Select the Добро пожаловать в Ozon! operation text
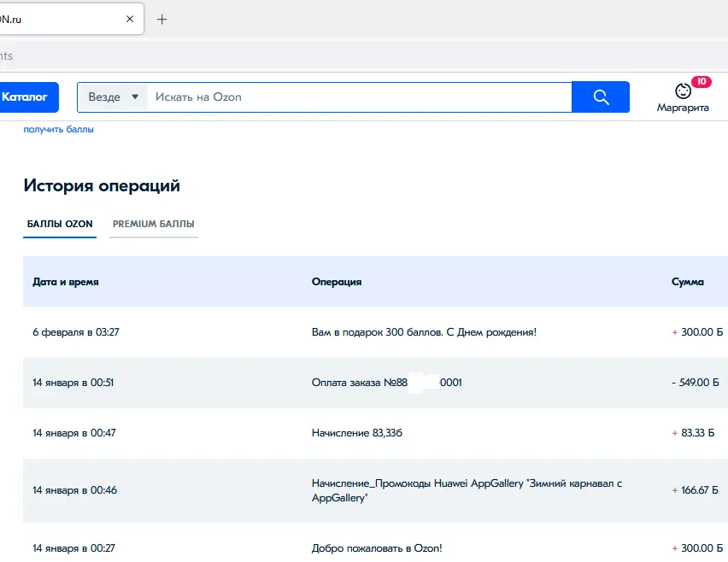The height and width of the screenshot is (562, 728). [x=377, y=548]
